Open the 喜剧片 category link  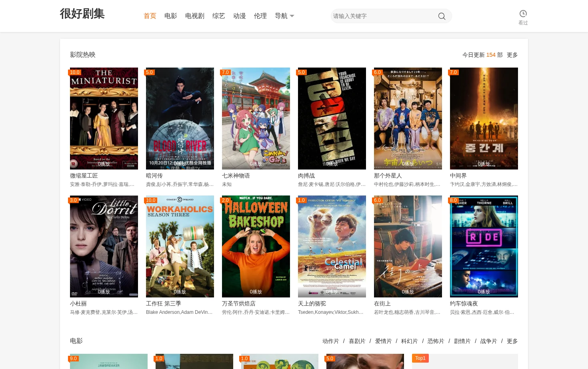357,341
